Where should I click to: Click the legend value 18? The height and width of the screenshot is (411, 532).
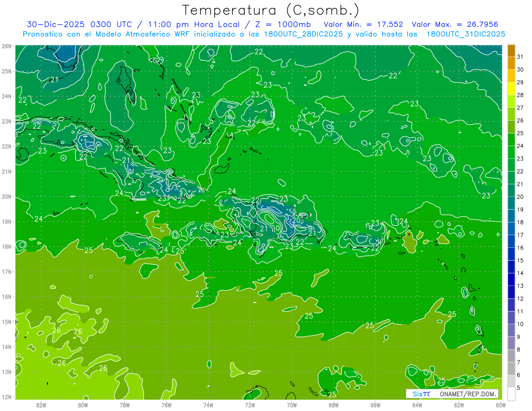(520, 223)
